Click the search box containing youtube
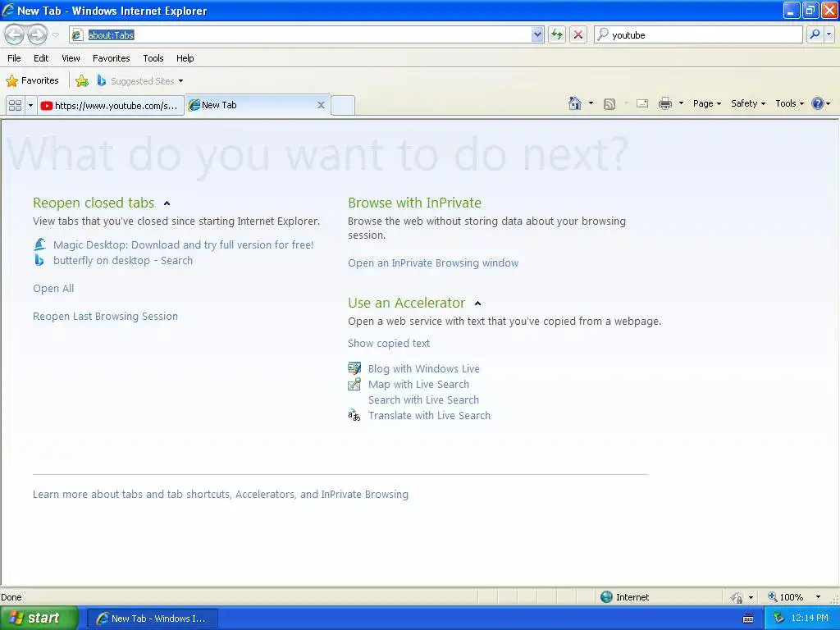This screenshot has height=630, width=840. click(698, 34)
